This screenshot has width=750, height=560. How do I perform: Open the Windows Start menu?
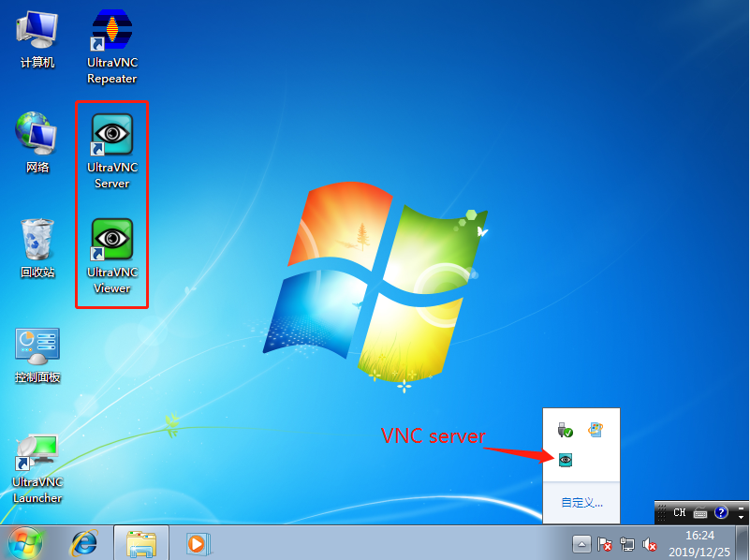coord(25,544)
